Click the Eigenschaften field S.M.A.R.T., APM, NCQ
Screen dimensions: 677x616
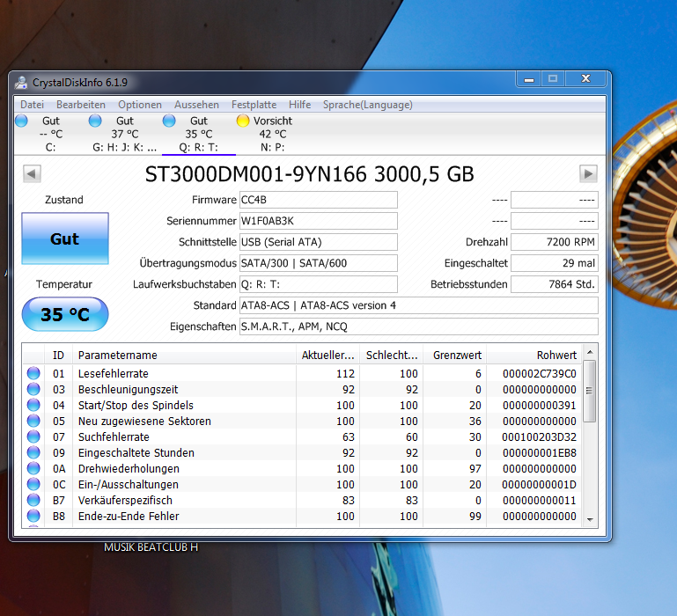[419, 326]
